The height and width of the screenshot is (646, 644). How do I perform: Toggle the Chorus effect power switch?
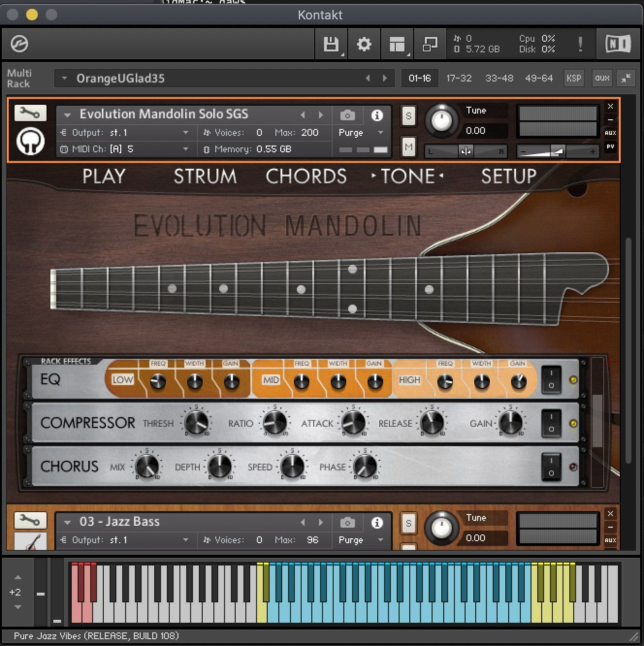point(551,467)
